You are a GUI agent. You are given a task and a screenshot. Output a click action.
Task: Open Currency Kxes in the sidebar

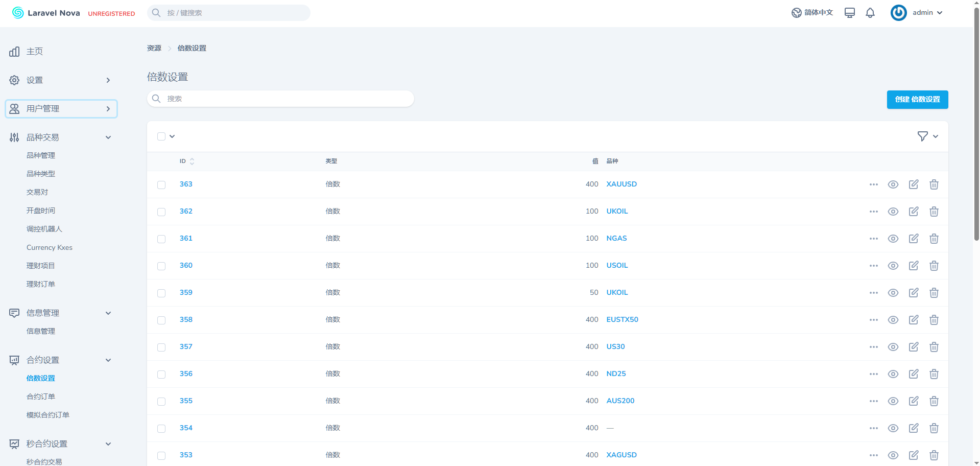click(x=50, y=247)
